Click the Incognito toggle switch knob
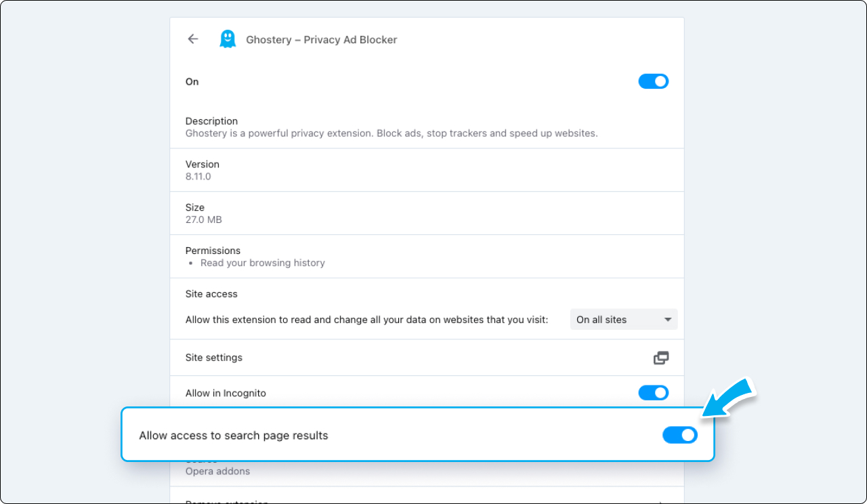867x504 pixels. (659, 392)
